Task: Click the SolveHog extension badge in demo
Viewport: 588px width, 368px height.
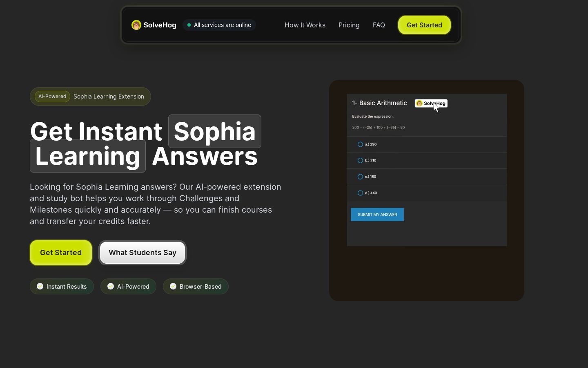Action: [x=431, y=103]
